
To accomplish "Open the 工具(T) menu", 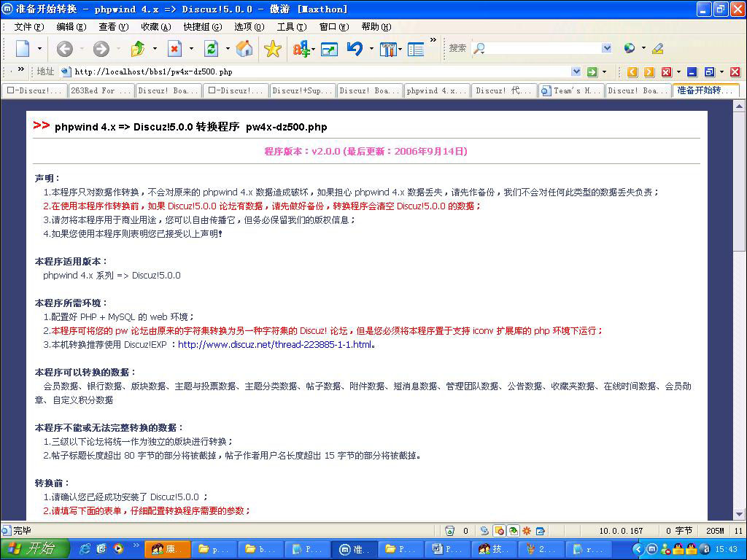I will click(x=292, y=27).
